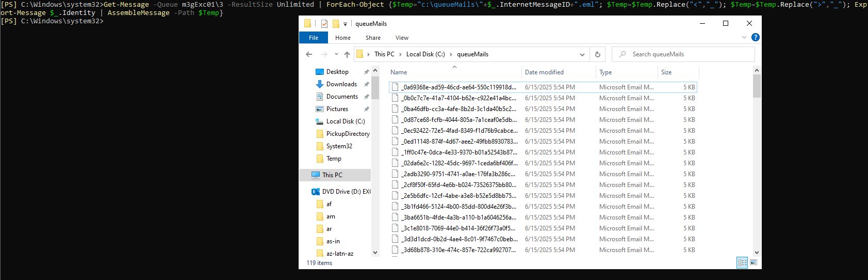This screenshot has width=868, height=280.
Task: Select file _0ec92422-72e5-4fad-8349-f1d76b9cabce
Action: tap(544, 131)
